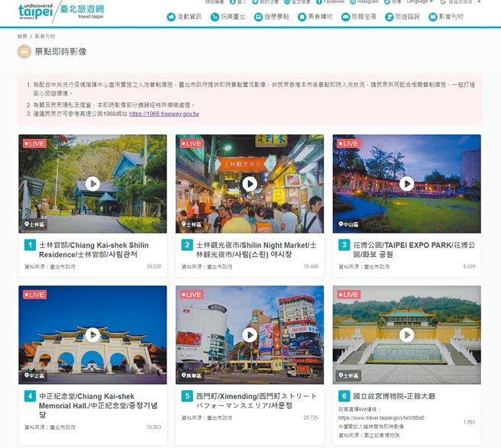
Task: Open the Language dropdown at top
Action: (420, 2)
